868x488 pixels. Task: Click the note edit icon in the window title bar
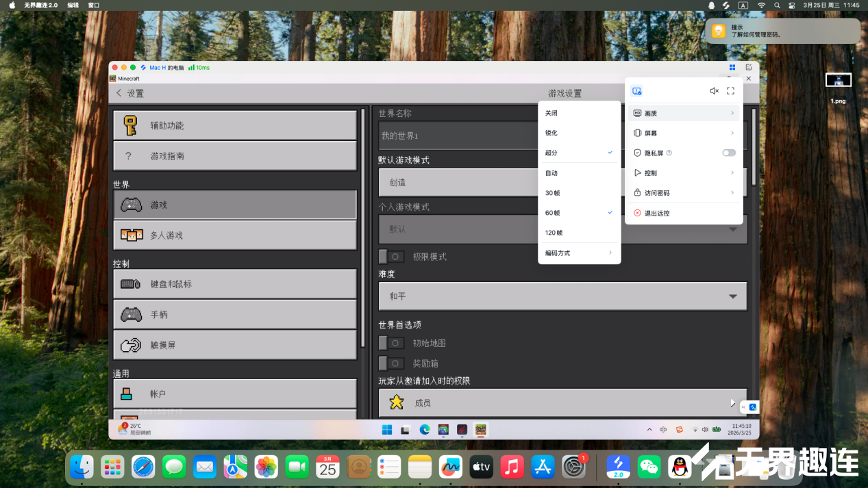(749, 67)
